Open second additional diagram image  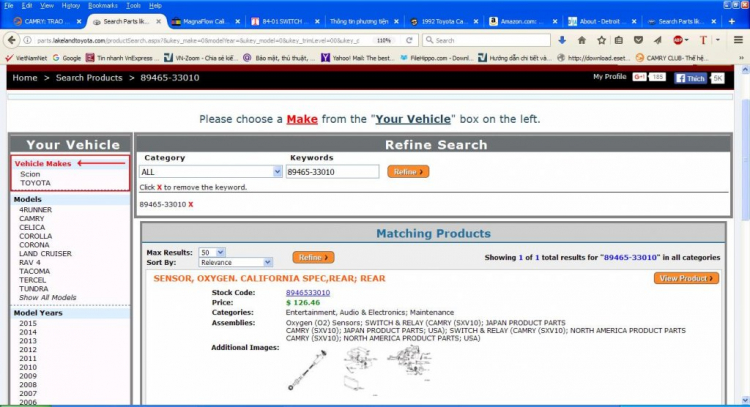coord(360,370)
